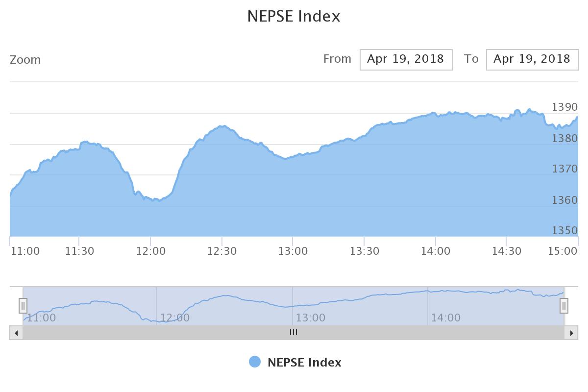Click the 12:00 label in the navigator

pos(175,318)
